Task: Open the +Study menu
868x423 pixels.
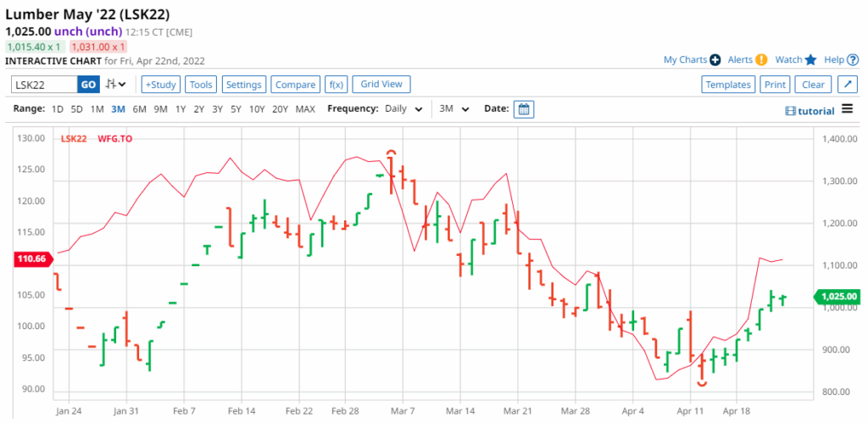Action: click(160, 84)
